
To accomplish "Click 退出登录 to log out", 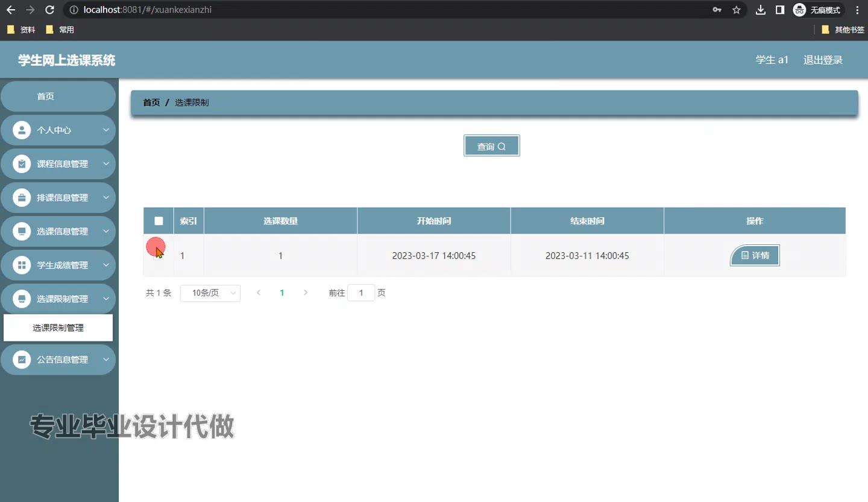I will (823, 60).
